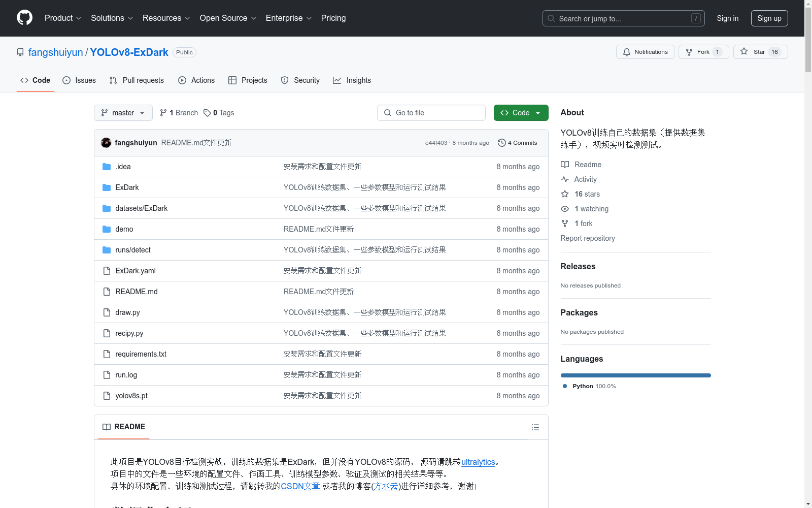Open the fangshuiyun owner profile link
Image resolution: width=812 pixels, height=508 pixels.
coord(55,52)
